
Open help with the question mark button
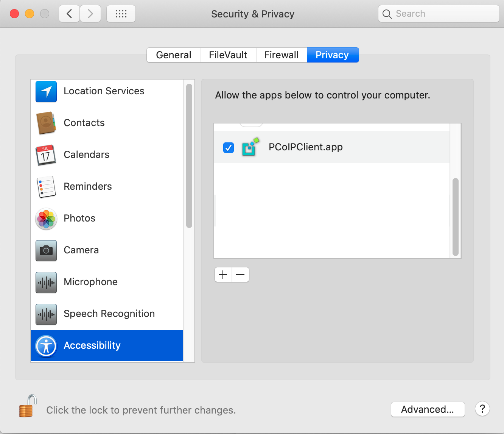[x=482, y=409]
